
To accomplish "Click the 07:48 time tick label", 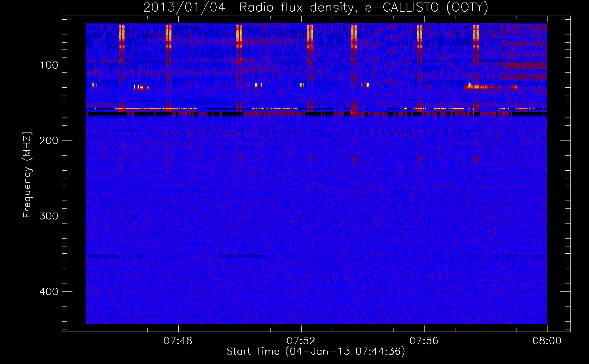I will pyautogui.click(x=178, y=341).
